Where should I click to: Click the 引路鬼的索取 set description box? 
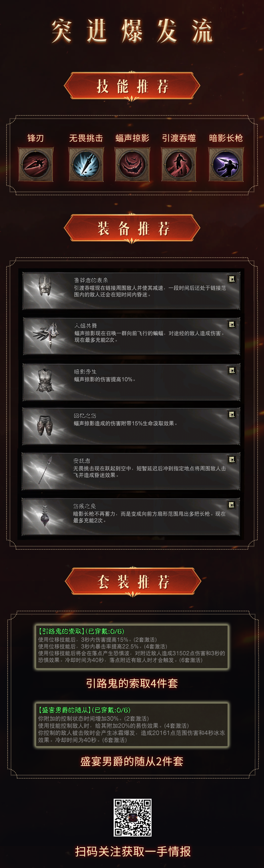click(x=132, y=647)
